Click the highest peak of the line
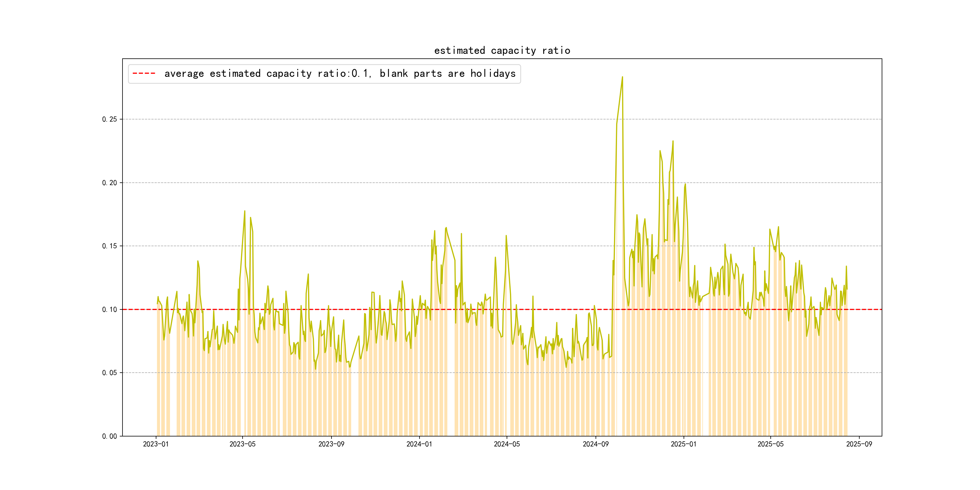 (x=622, y=77)
